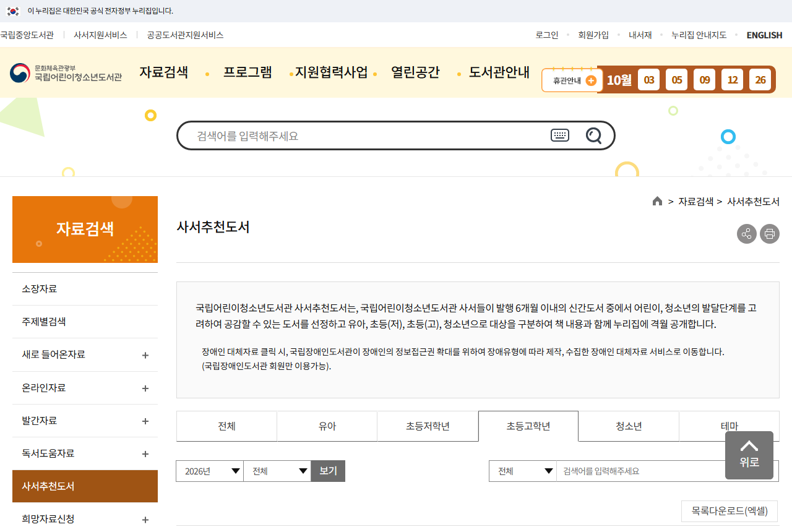This screenshot has width=792, height=532.
Task: Expand 독서도움자료 submenu
Action: [145, 454]
